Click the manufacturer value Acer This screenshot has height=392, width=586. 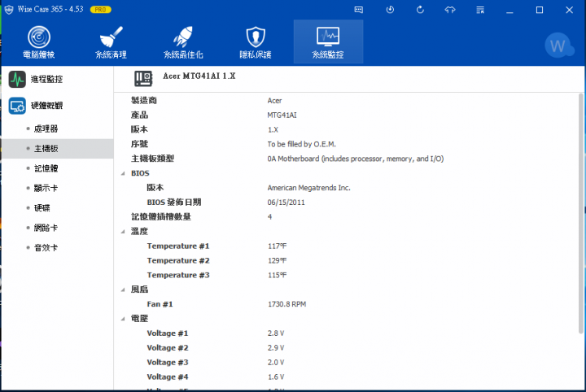(x=275, y=101)
